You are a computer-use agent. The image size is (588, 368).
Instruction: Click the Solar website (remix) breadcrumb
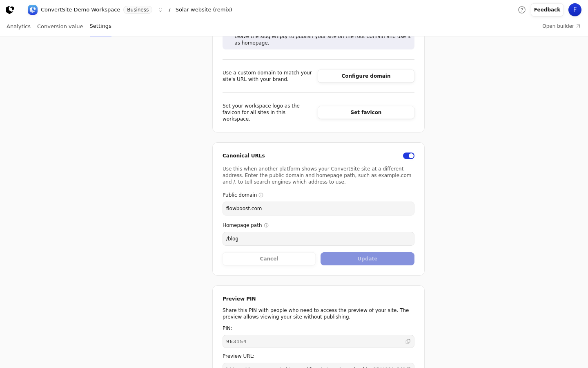point(204,10)
